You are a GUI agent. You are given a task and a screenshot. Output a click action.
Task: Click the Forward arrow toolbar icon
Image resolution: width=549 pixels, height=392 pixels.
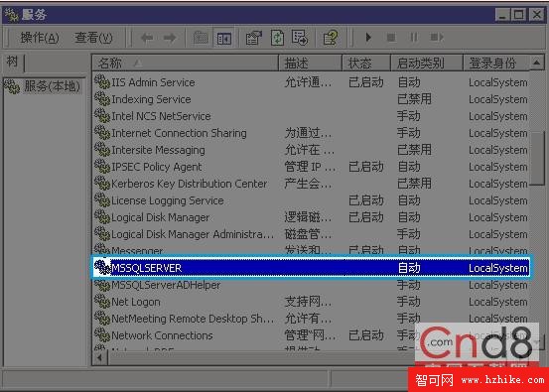pos(170,38)
